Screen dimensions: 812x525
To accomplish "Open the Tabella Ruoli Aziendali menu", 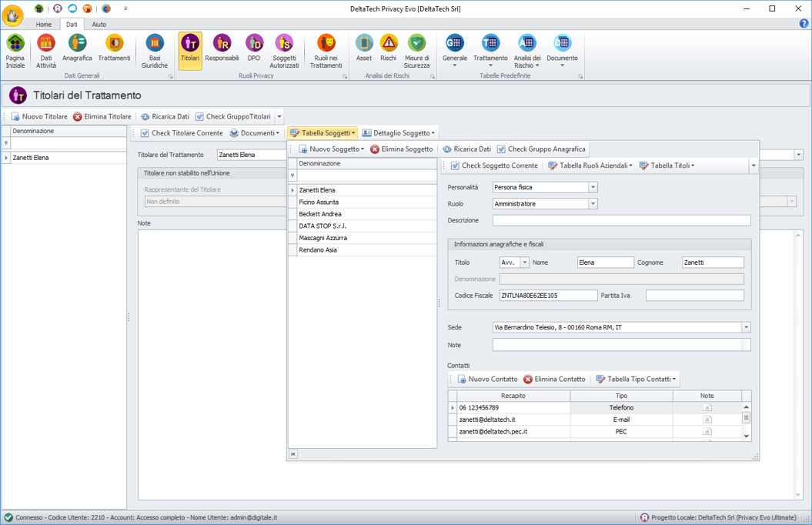I will pos(590,166).
